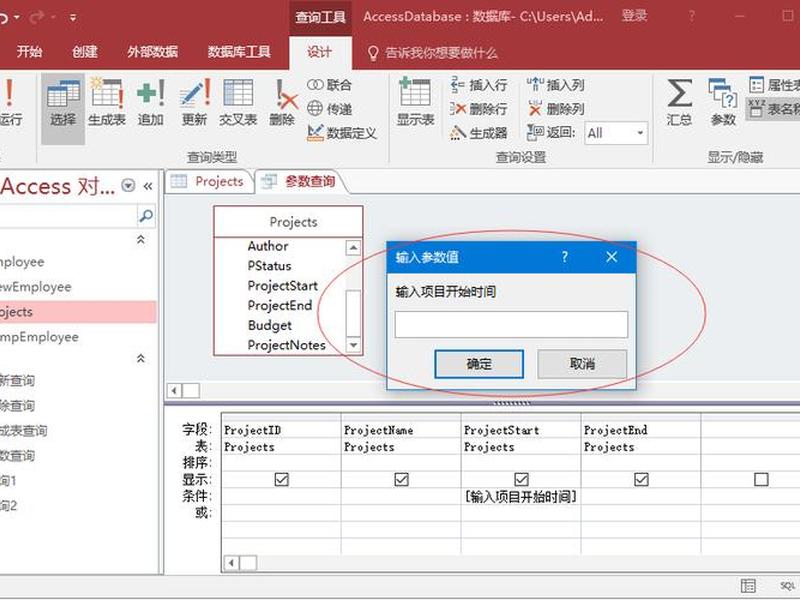Image resolution: width=800 pixels, height=600 pixels.
Task: Open the Create (创建) ribbon tab
Action: [85, 52]
